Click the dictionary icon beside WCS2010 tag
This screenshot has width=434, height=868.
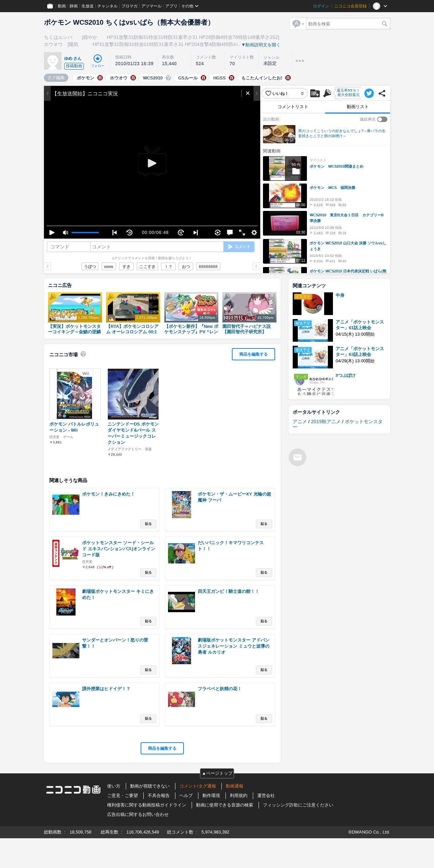(168, 78)
